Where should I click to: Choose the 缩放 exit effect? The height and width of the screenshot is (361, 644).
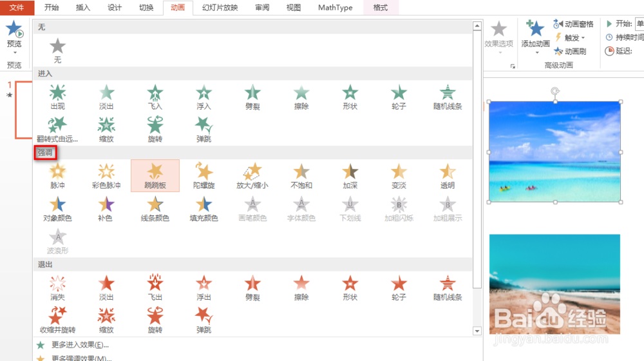pyautogui.click(x=106, y=320)
